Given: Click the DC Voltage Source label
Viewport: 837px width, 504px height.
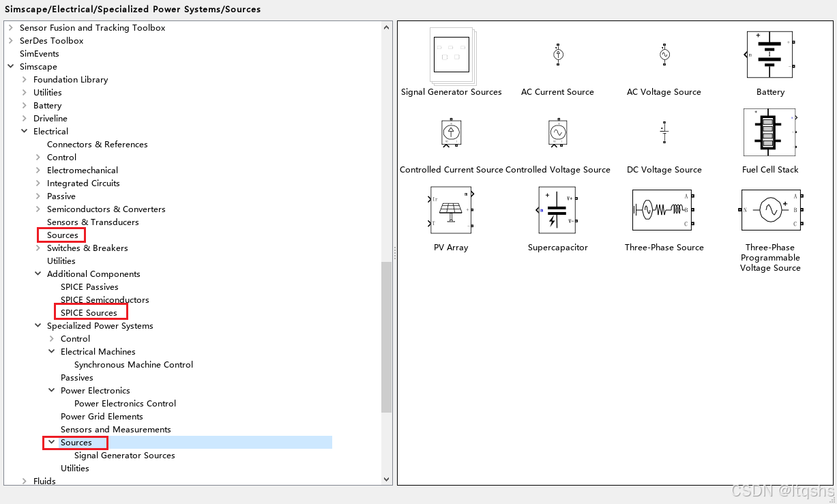Looking at the screenshot, I should 664,170.
